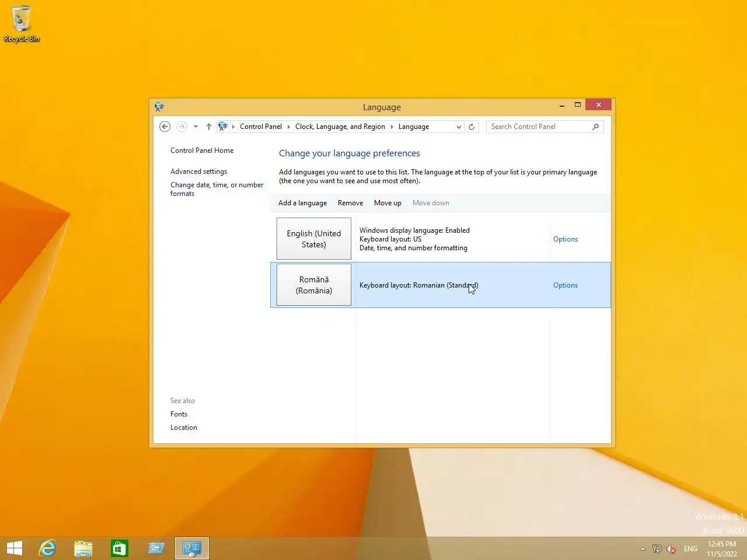
Task: Click the Control Panel breadcrumb
Action: point(261,127)
